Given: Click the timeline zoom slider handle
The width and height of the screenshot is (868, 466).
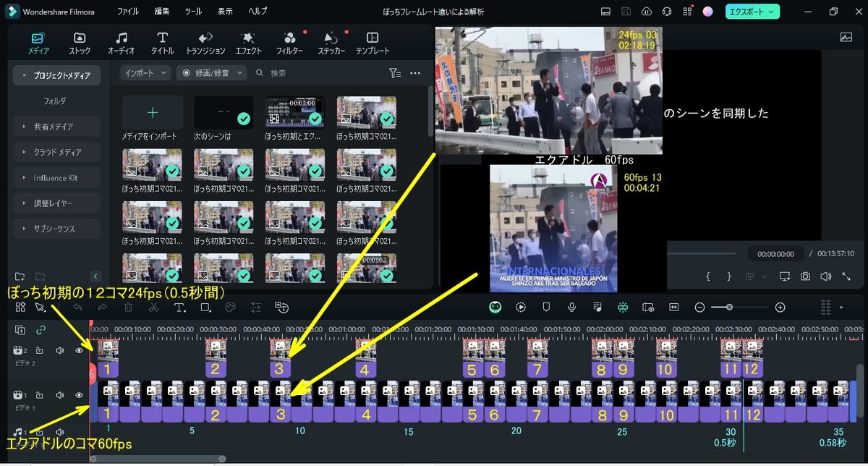Looking at the screenshot, I should point(729,307).
